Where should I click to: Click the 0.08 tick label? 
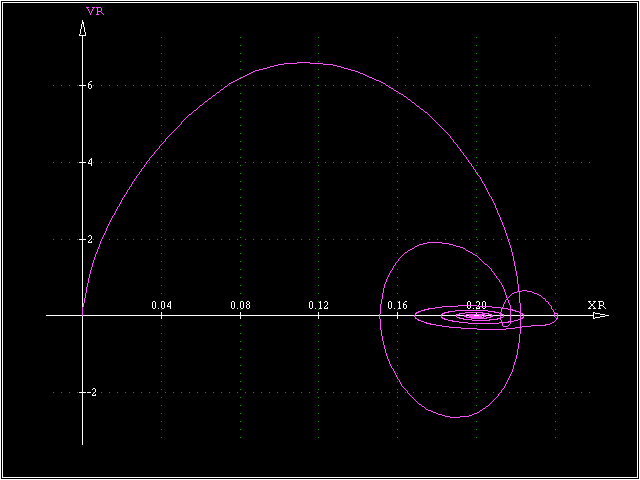pyautogui.click(x=240, y=305)
